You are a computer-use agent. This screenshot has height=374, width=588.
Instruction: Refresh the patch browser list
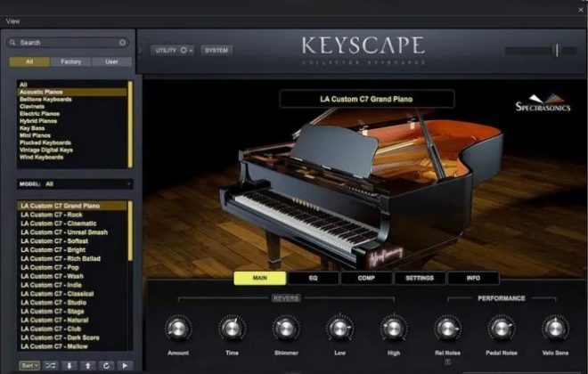(106, 365)
